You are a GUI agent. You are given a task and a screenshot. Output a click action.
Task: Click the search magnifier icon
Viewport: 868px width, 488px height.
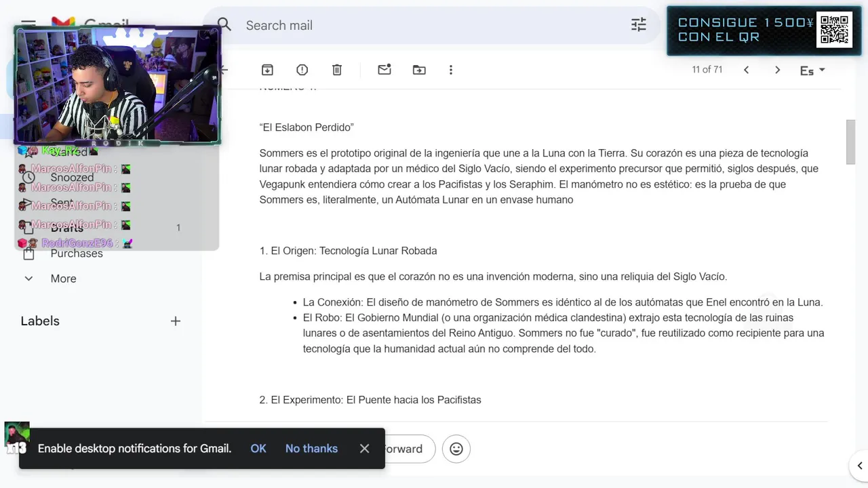click(x=224, y=25)
